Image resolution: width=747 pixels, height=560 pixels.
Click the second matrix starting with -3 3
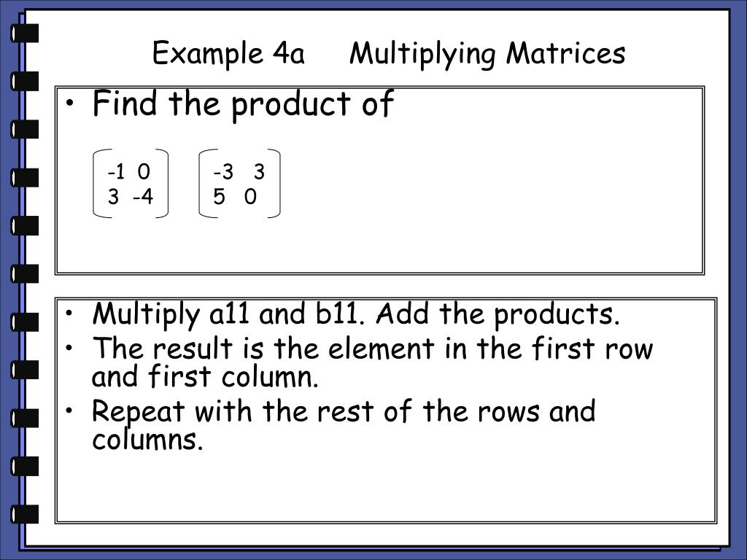click(x=239, y=184)
